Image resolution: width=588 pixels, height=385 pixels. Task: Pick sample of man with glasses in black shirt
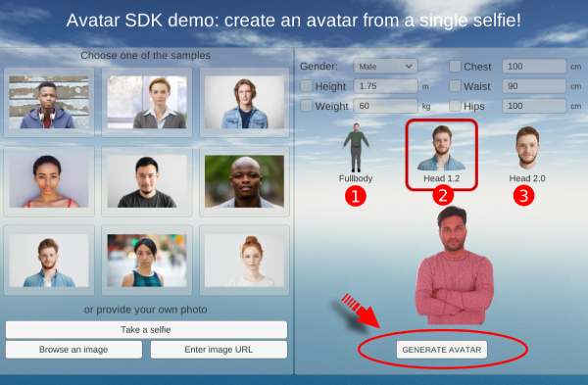(147, 181)
